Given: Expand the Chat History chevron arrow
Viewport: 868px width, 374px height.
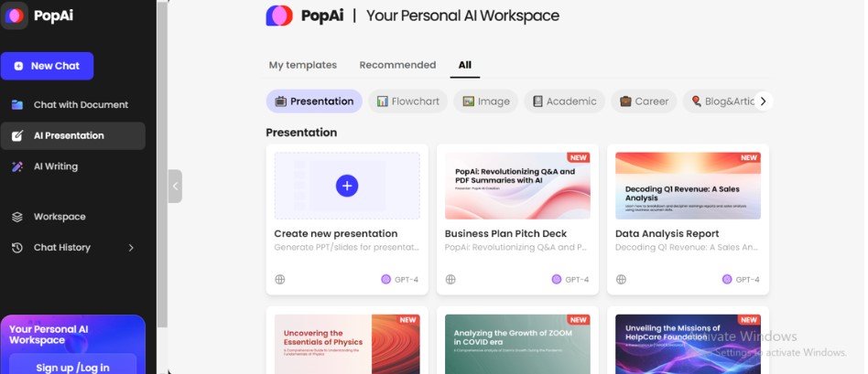Looking at the screenshot, I should coord(131,248).
